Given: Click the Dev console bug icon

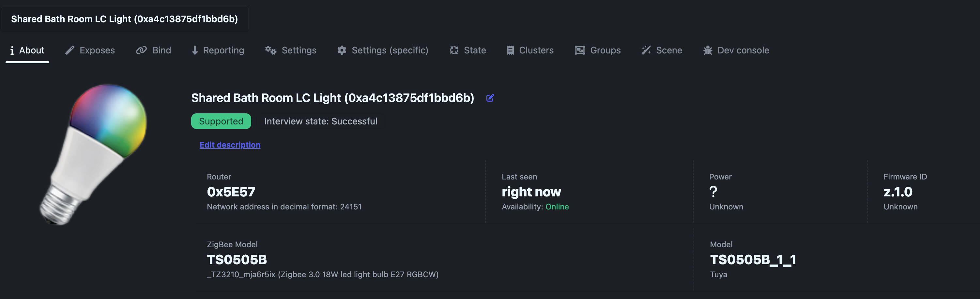Looking at the screenshot, I should 708,50.
